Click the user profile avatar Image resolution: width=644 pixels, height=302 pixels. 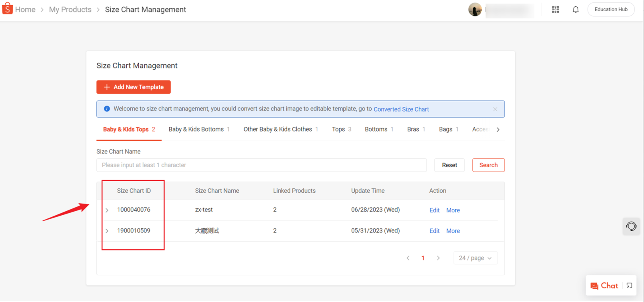(x=475, y=10)
